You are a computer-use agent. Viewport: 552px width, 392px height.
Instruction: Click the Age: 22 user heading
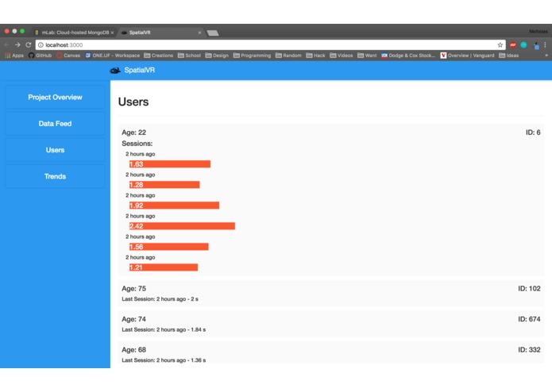point(133,133)
